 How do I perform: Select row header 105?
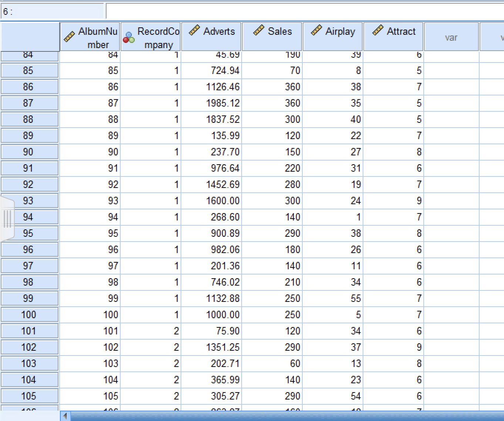[x=30, y=396]
